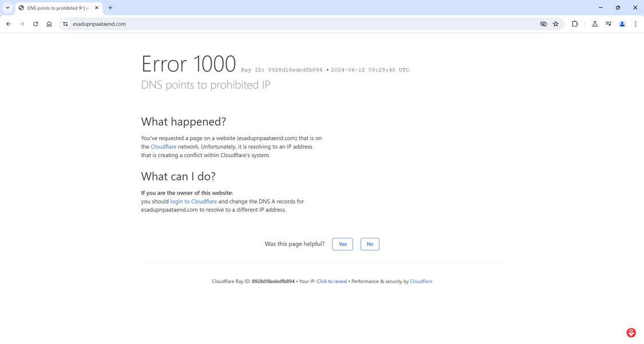This screenshot has width=644, height=344.
Task: Open the profile avatar menu
Action: point(622,24)
